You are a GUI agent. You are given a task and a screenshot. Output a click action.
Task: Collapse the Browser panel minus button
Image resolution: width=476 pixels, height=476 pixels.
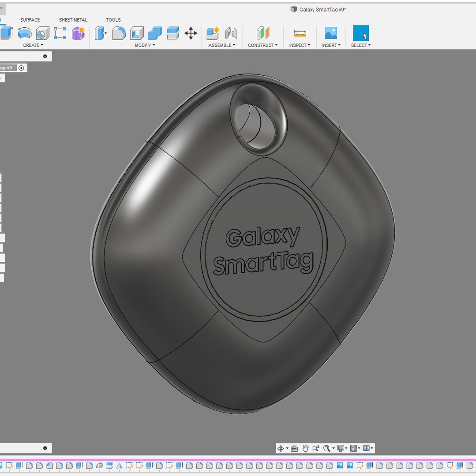click(x=45, y=56)
